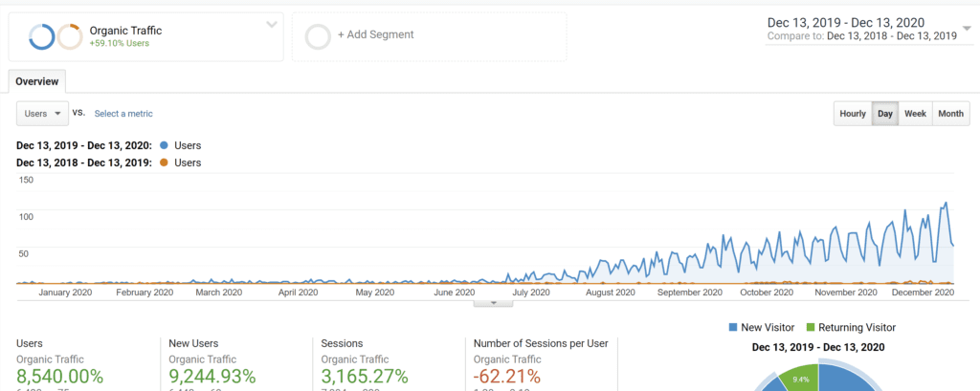Click the 9,244.93% New Users value
Image resolution: width=980 pixels, height=391 pixels.
[x=212, y=377]
